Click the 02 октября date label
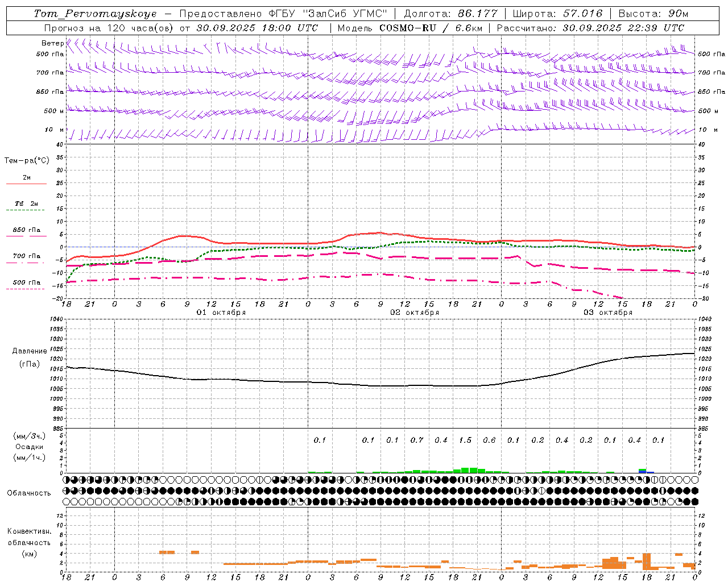 pos(415,313)
